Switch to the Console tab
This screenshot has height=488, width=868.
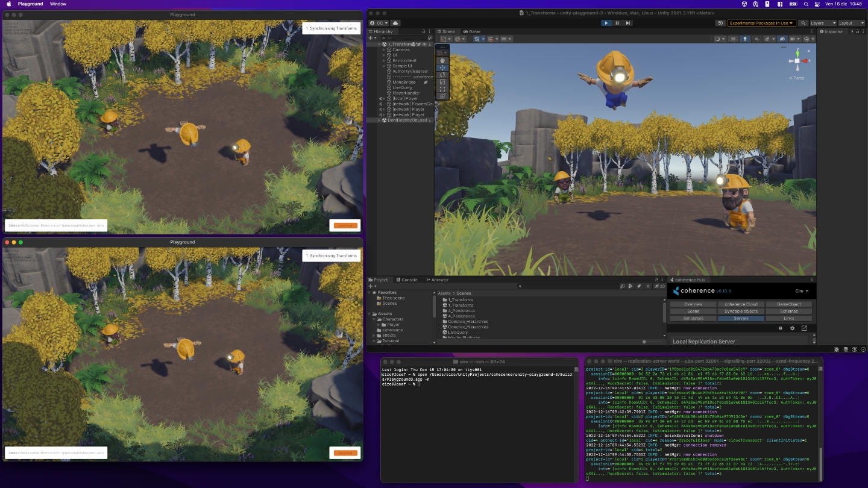click(x=407, y=280)
